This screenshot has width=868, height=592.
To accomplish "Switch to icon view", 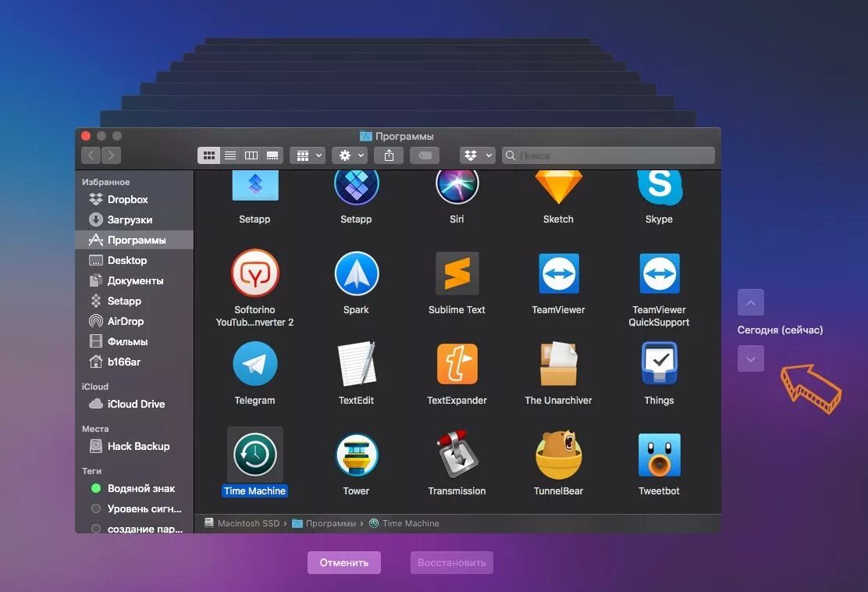I will [208, 155].
